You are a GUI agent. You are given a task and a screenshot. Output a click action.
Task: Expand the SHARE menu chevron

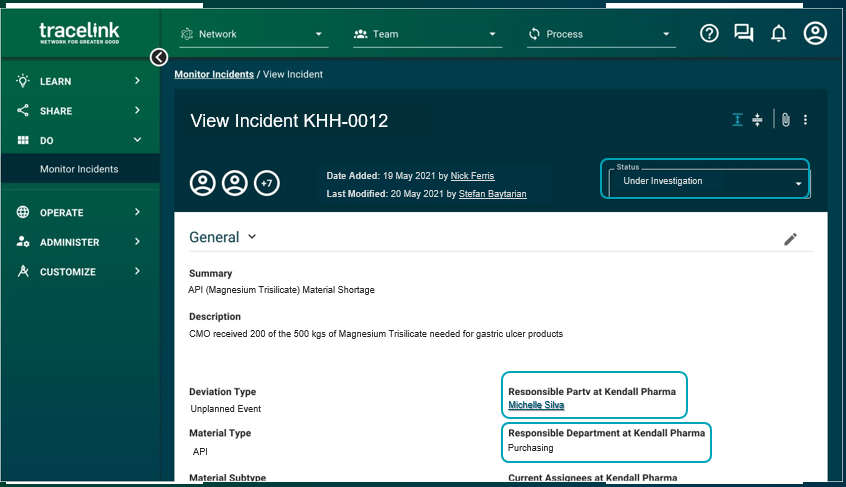(137, 110)
